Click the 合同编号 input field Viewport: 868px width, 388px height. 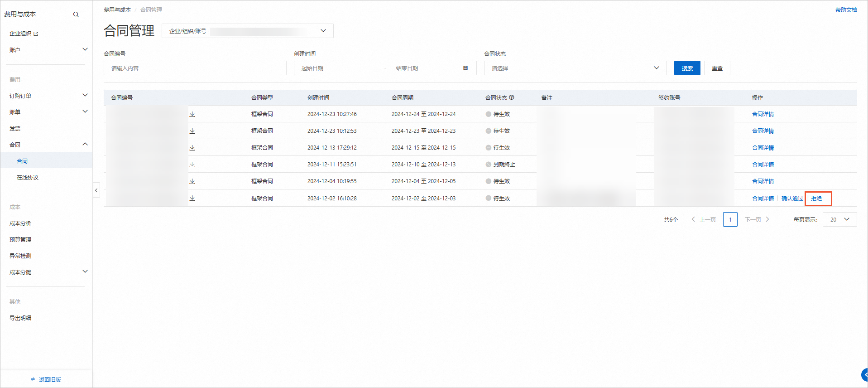click(195, 68)
